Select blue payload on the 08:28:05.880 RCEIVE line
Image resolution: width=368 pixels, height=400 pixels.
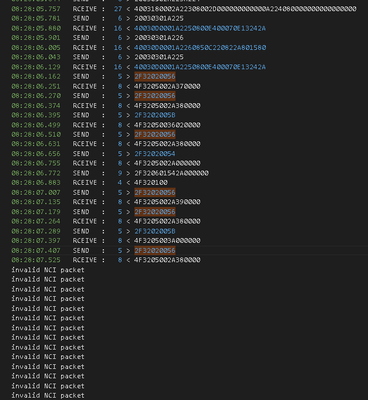(x=200, y=28)
